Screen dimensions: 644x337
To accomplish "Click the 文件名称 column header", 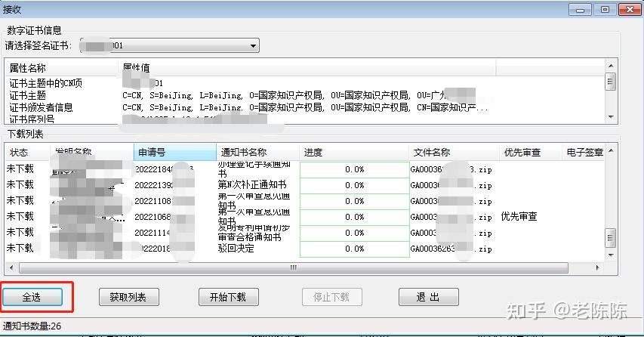I will point(454,153).
